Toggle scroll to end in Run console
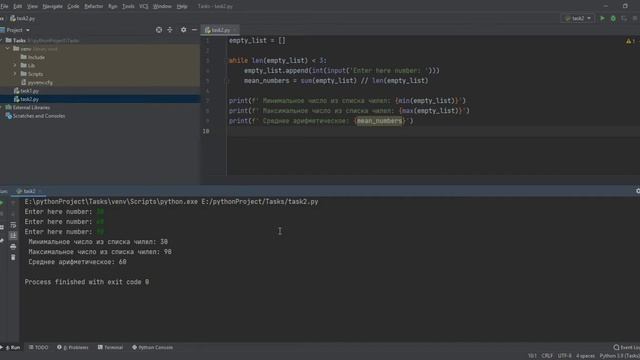640x360 pixels. (x=13, y=236)
